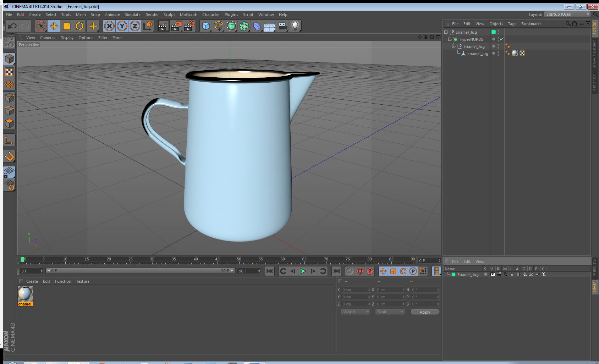Add a HyperNURBS generator from toolbar
The height and width of the screenshot is (364, 599).
(231, 26)
